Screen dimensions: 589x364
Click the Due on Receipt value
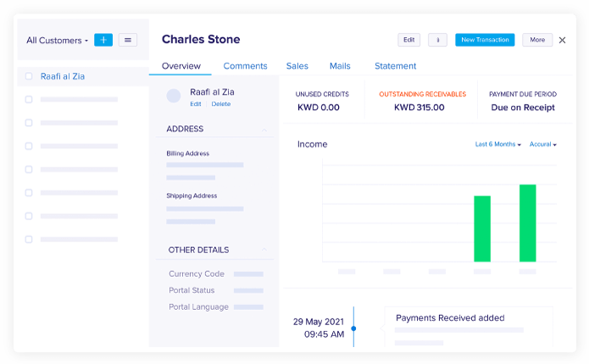[523, 108]
